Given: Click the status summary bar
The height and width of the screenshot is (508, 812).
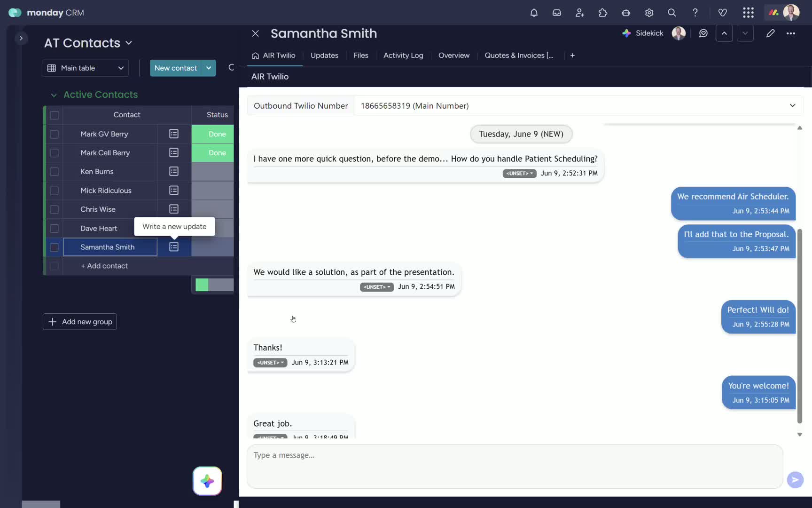Looking at the screenshot, I should pyautogui.click(x=214, y=285).
